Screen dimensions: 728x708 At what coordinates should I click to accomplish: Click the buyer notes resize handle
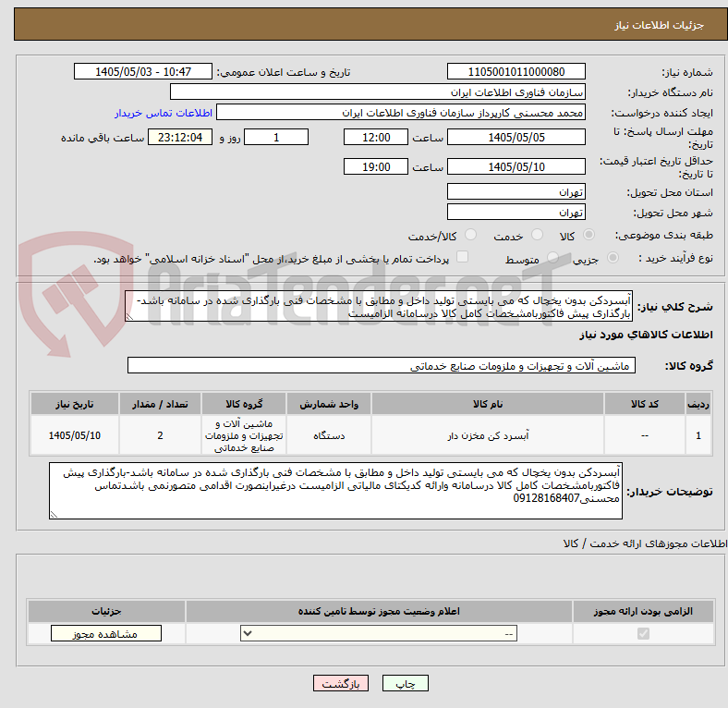(54, 514)
